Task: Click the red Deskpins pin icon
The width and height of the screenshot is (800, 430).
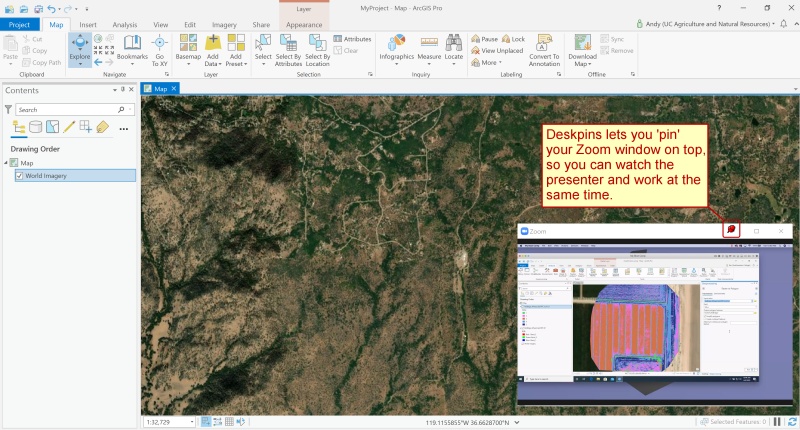Action: pos(731,230)
